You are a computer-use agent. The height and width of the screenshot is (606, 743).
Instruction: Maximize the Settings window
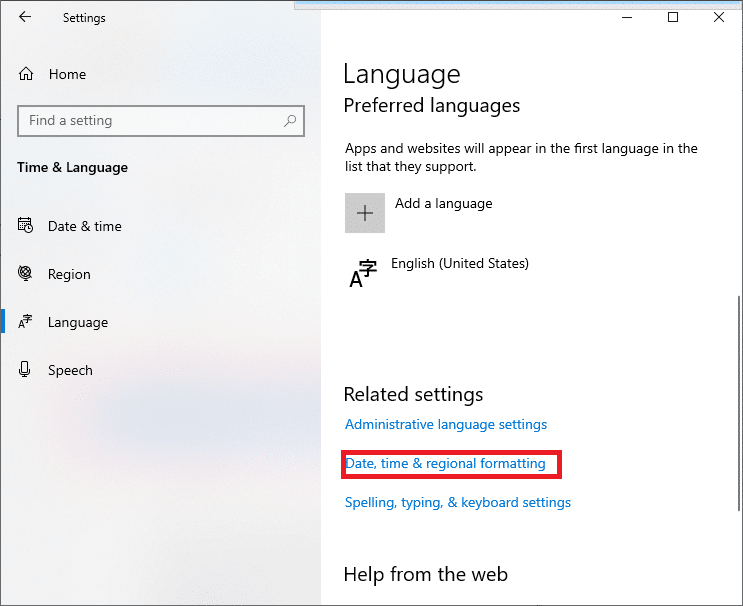tap(673, 17)
